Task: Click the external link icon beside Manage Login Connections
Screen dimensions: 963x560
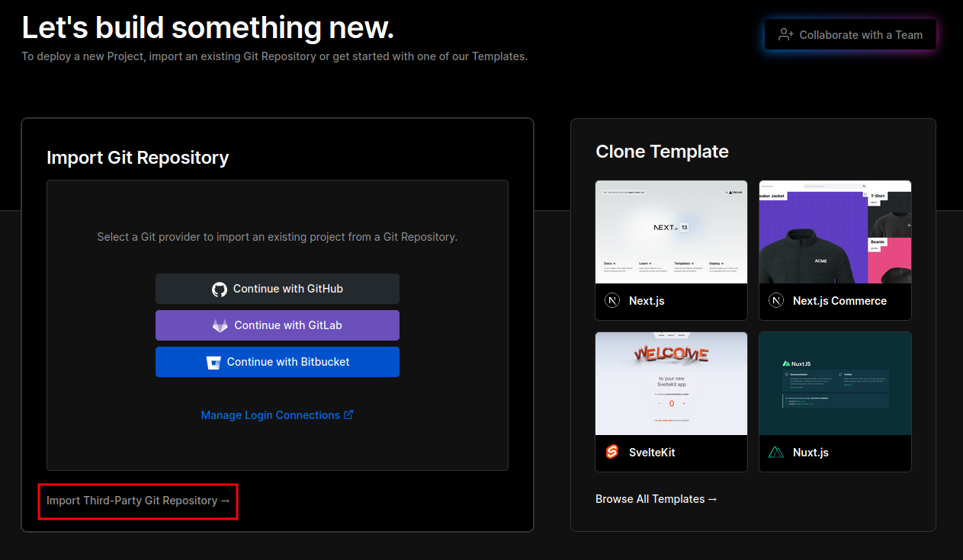Action: click(x=349, y=415)
